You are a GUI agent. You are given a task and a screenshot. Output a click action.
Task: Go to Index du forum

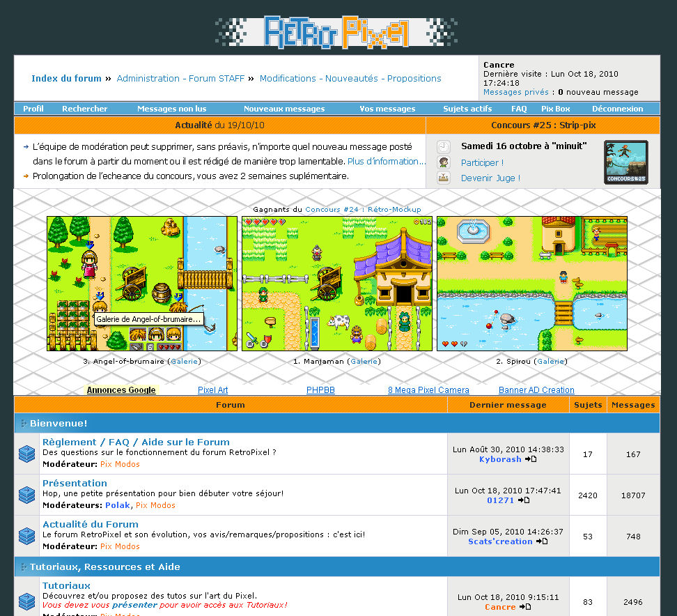point(66,79)
